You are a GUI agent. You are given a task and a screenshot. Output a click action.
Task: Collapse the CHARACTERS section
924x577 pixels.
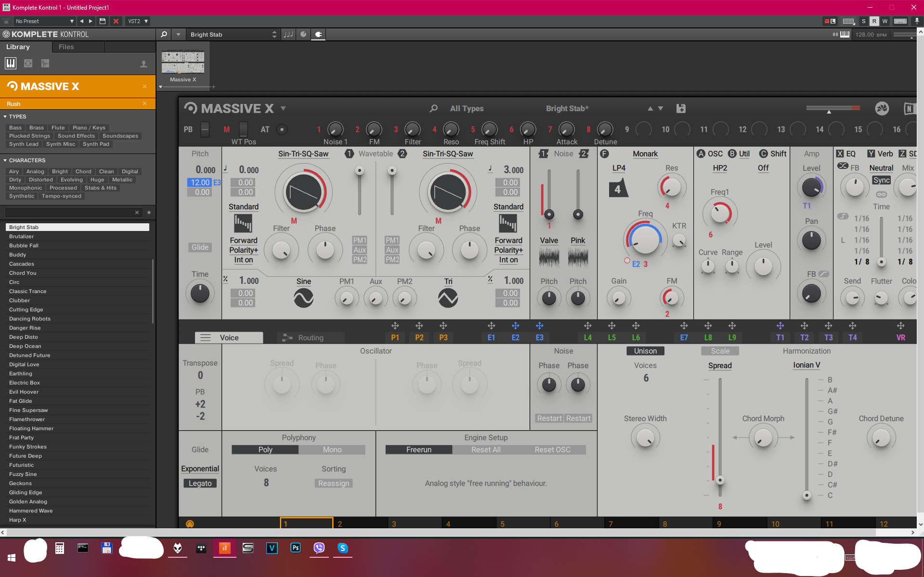(x=5, y=160)
